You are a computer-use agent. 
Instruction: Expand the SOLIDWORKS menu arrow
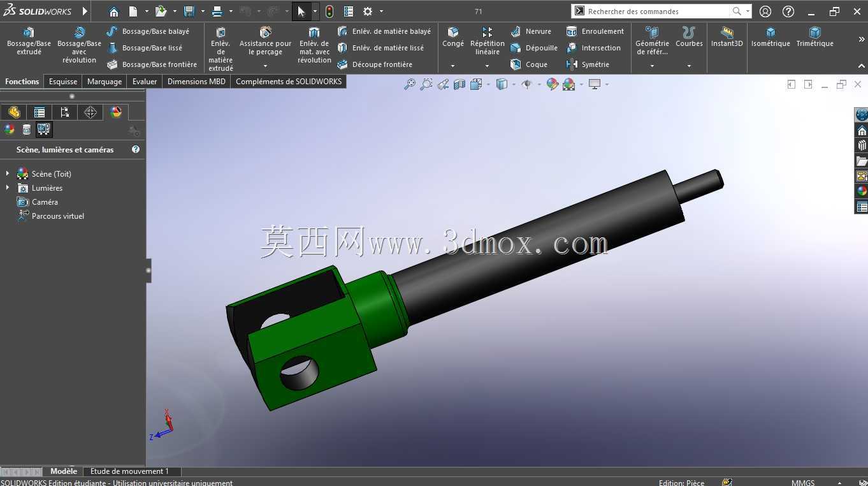click(x=85, y=11)
